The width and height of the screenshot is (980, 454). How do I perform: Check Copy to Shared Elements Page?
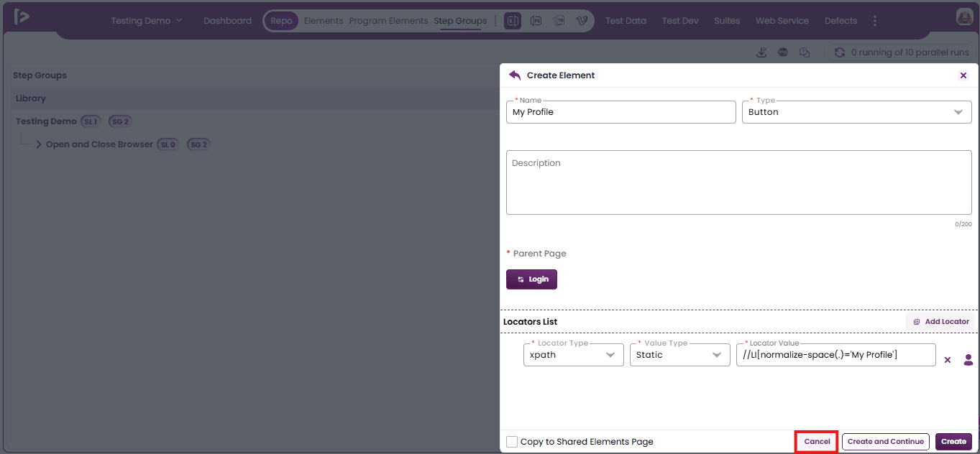[512, 442]
